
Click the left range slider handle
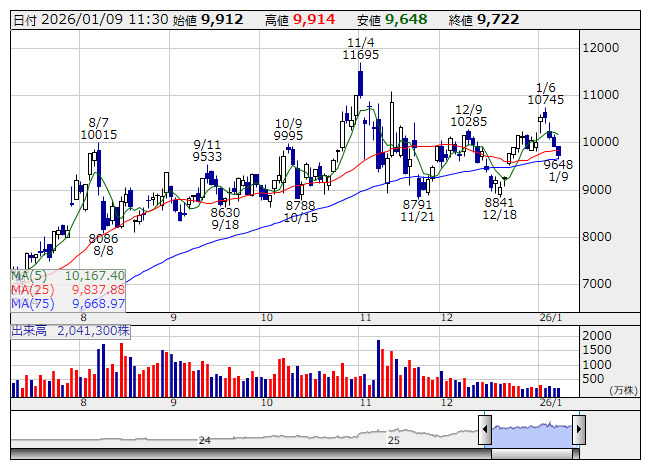coord(485,431)
